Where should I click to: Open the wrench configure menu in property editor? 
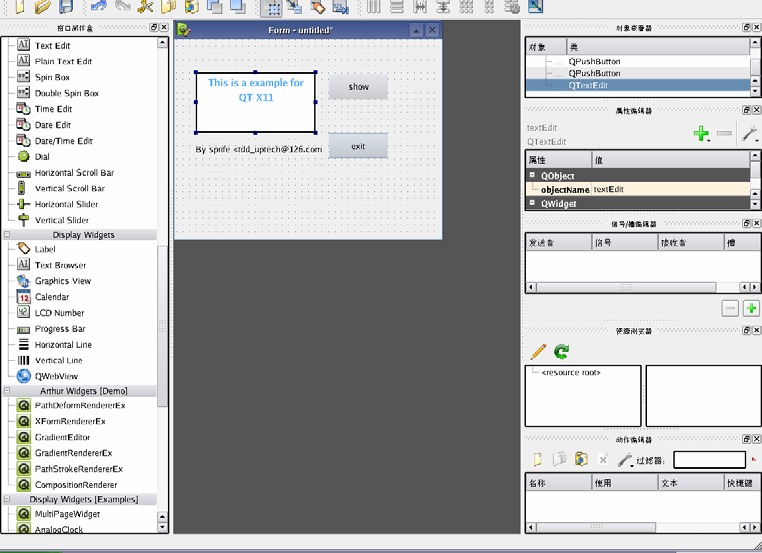[x=749, y=134]
